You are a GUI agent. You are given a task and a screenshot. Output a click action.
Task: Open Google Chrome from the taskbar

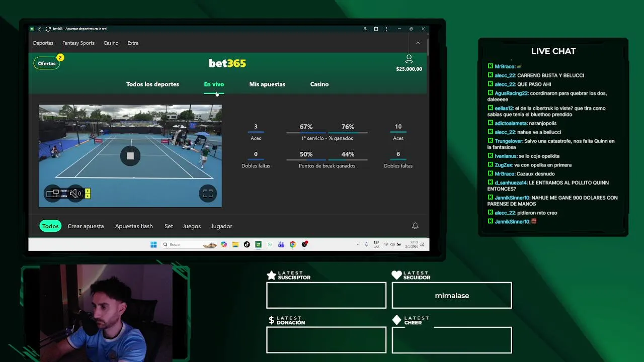click(x=292, y=244)
